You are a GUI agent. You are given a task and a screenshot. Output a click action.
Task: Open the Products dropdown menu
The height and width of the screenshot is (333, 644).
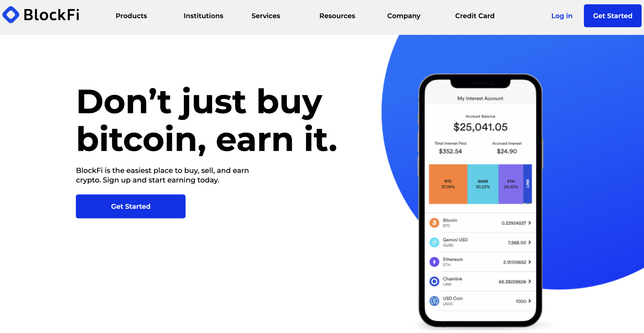(x=131, y=16)
